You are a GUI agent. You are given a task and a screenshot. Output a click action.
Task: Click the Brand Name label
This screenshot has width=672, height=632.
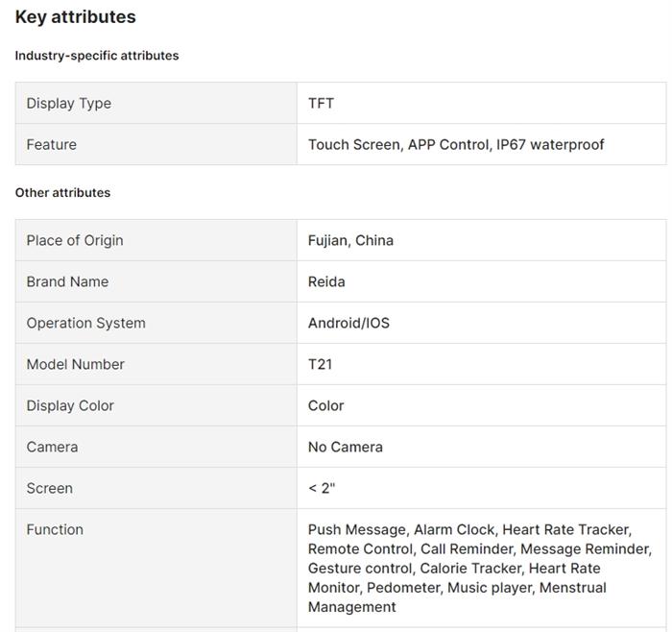(x=67, y=282)
